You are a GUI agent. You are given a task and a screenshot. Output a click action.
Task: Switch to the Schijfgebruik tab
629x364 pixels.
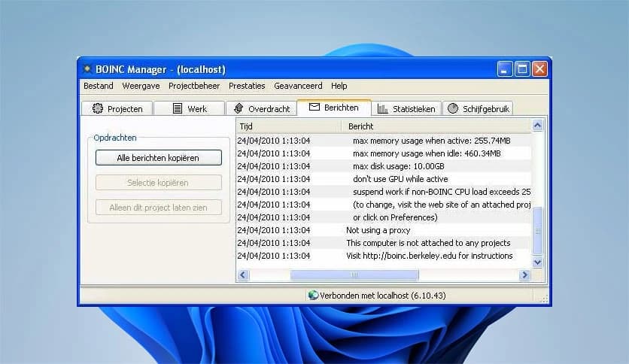[x=478, y=108]
